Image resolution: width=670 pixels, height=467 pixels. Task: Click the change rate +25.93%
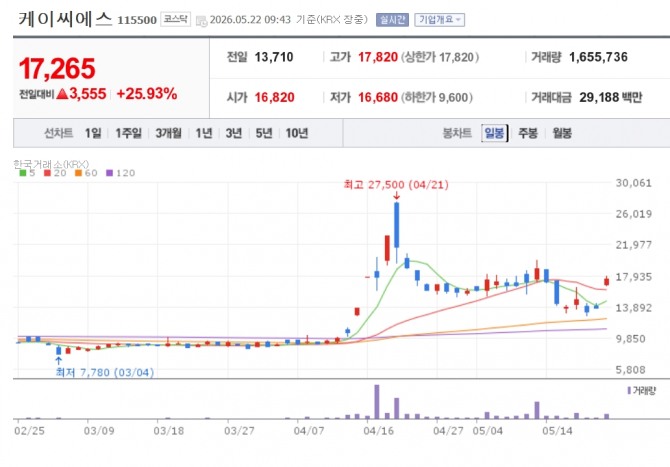pyautogui.click(x=147, y=94)
